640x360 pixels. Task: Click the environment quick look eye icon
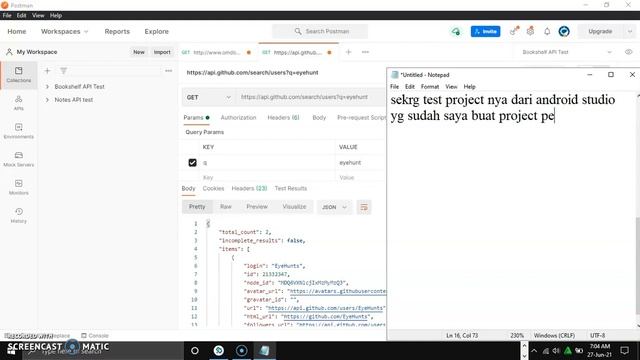[x=629, y=52]
